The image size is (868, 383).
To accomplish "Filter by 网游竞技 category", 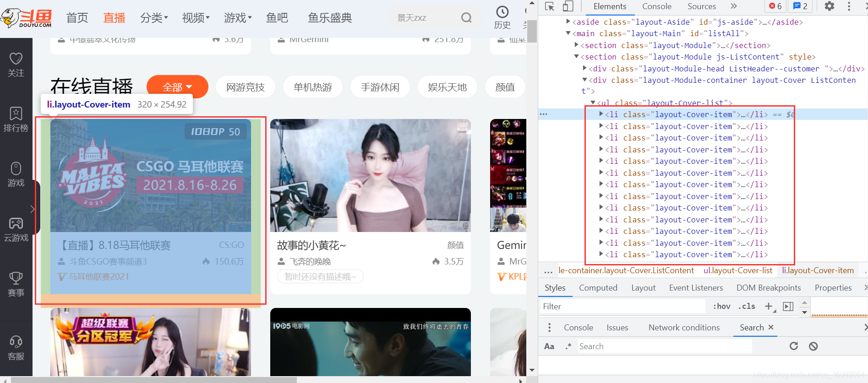I will tap(245, 87).
